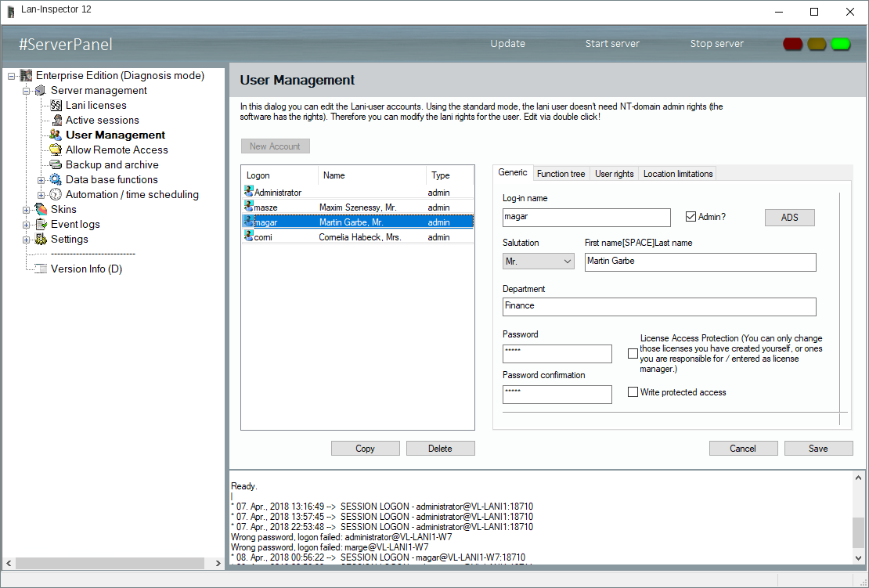The image size is (869, 588).
Task: Click the amber server status indicator
Action: tap(817, 44)
